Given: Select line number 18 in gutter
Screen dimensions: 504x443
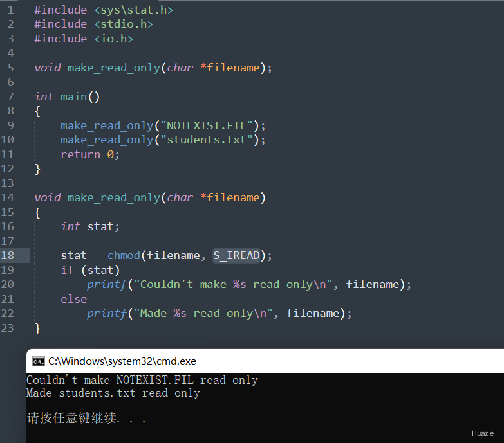Looking at the screenshot, I should click(7, 255).
